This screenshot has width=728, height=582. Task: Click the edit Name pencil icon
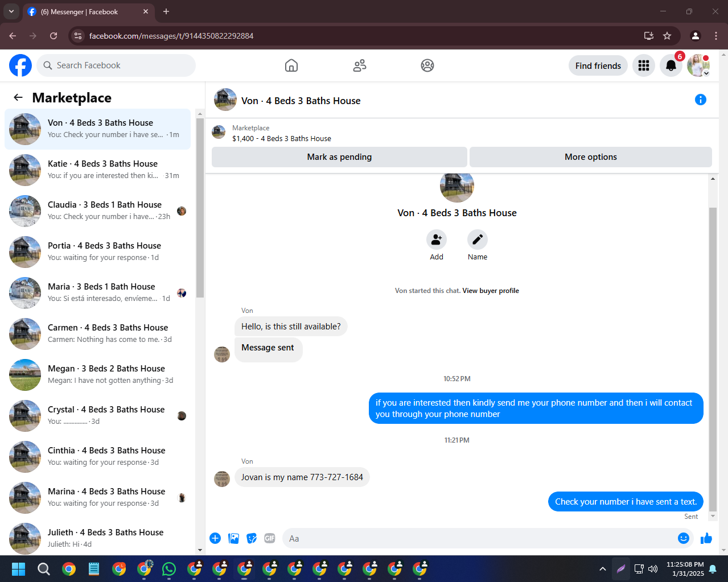point(478,240)
